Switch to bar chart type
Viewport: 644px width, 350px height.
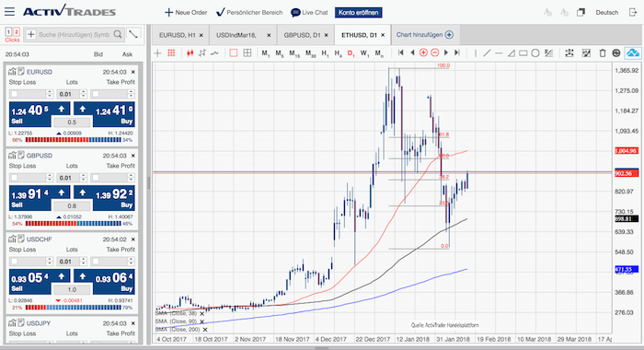202,53
